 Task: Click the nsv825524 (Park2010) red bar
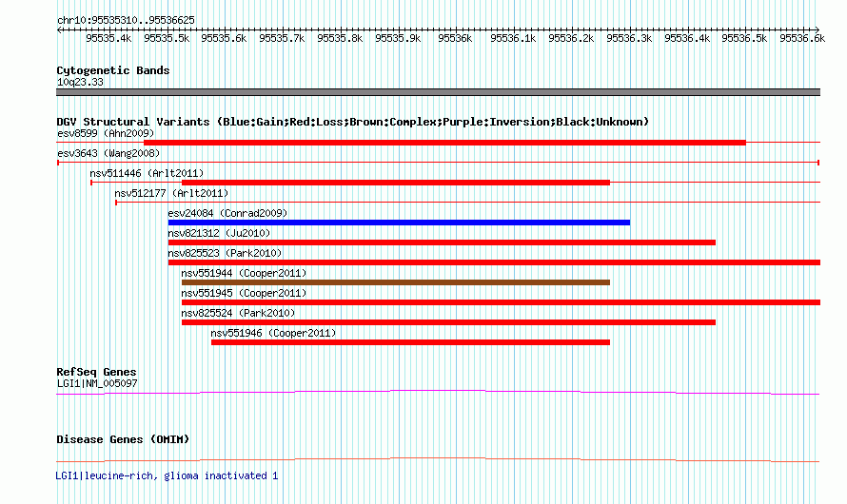(449, 322)
